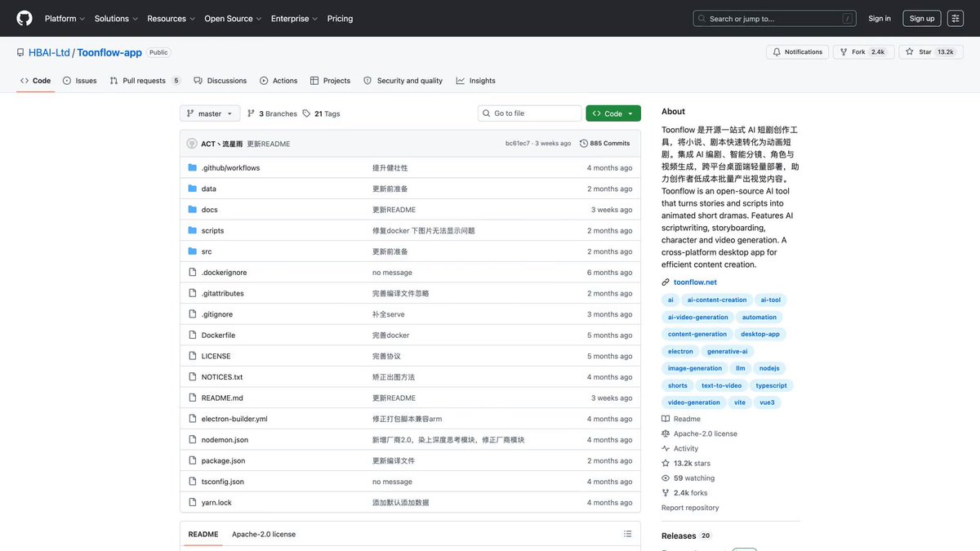
Task: Expand the Solutions menu
Action: [116, 18]
